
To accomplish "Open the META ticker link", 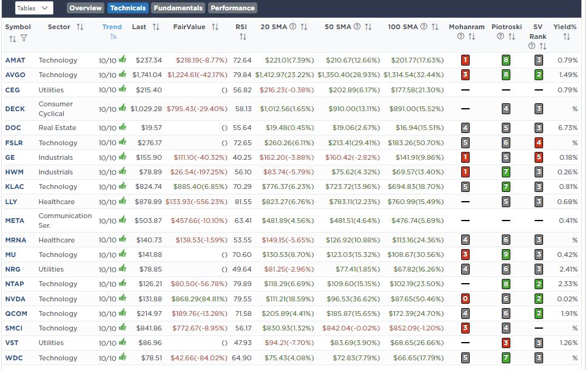I will point(15,221).
